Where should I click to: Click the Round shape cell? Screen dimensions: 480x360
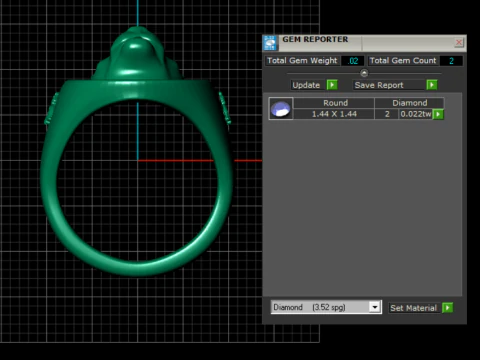334,103
